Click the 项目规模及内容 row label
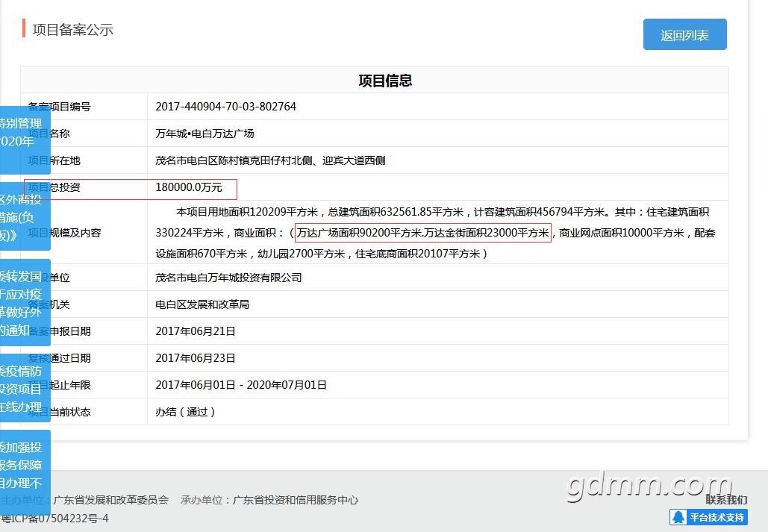Image resolution: width=768 pixels, height=532 pixels. coord(65,233)
